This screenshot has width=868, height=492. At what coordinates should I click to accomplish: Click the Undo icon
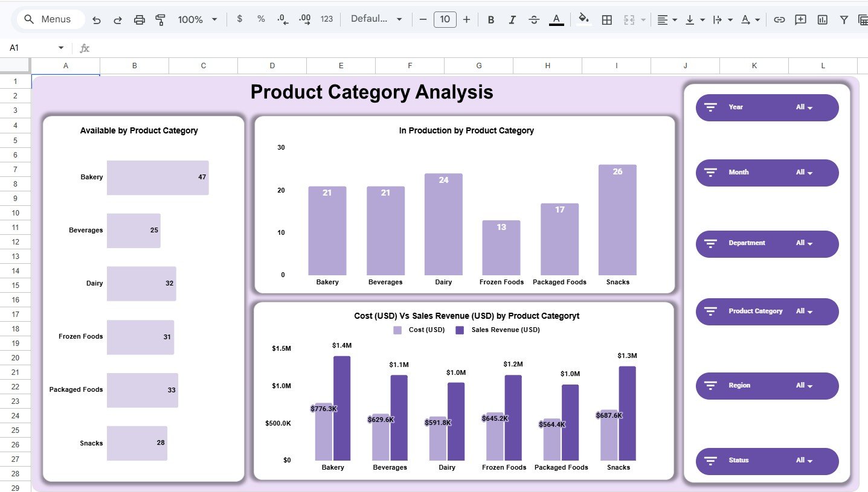(97, 20)
